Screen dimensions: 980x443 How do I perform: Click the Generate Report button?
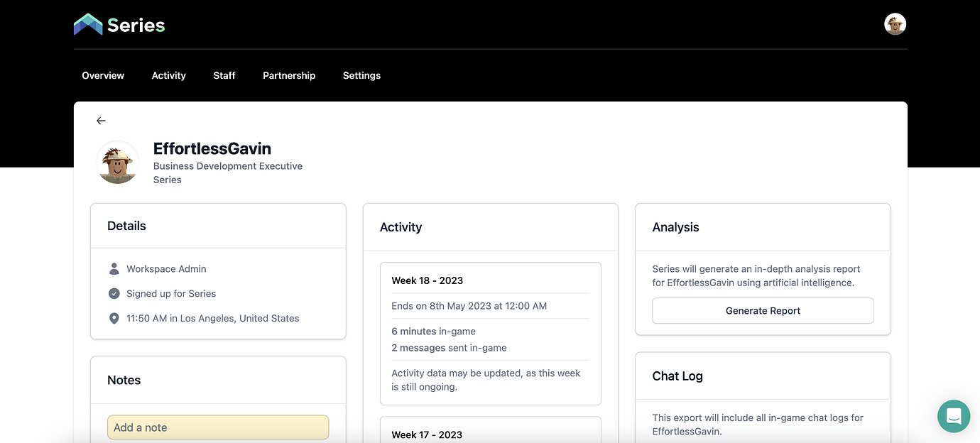[x=762, y=310]
